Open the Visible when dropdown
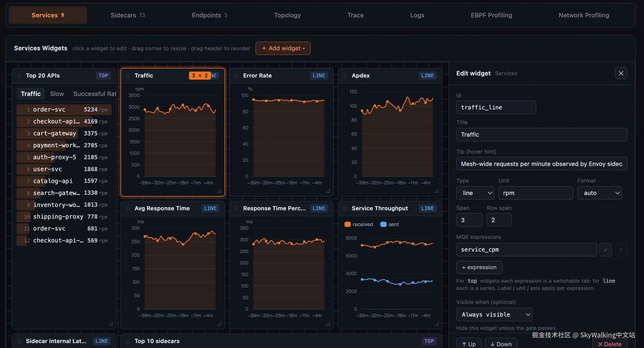 pyautogui.click(x=494, y=315)
